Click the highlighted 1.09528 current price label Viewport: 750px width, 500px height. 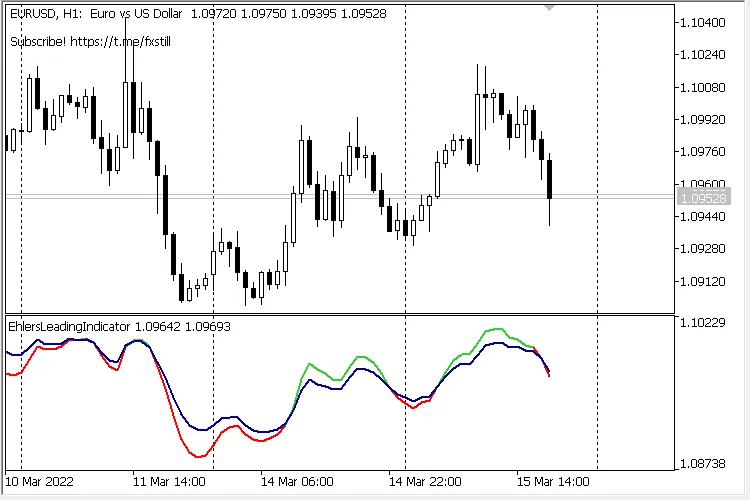coord(700,199)
